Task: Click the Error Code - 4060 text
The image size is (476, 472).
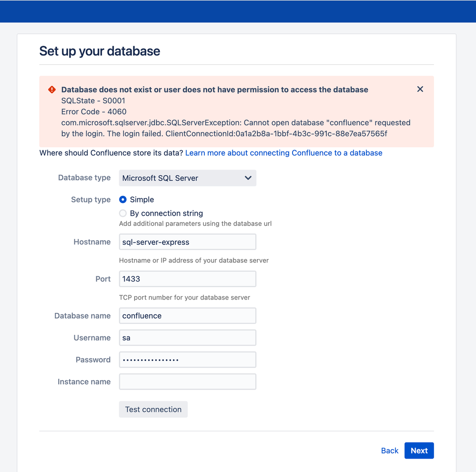Action: point(94,112)
